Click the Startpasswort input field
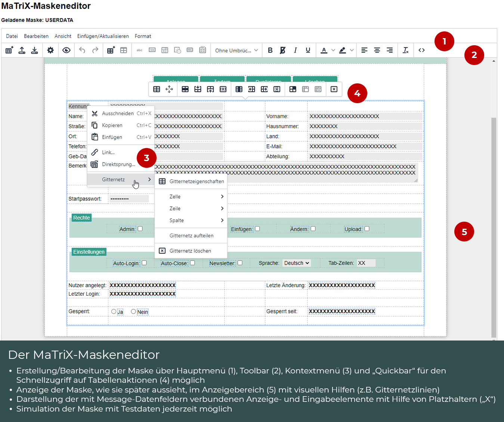The image size is (504, 422). click(x=129, y=198)
